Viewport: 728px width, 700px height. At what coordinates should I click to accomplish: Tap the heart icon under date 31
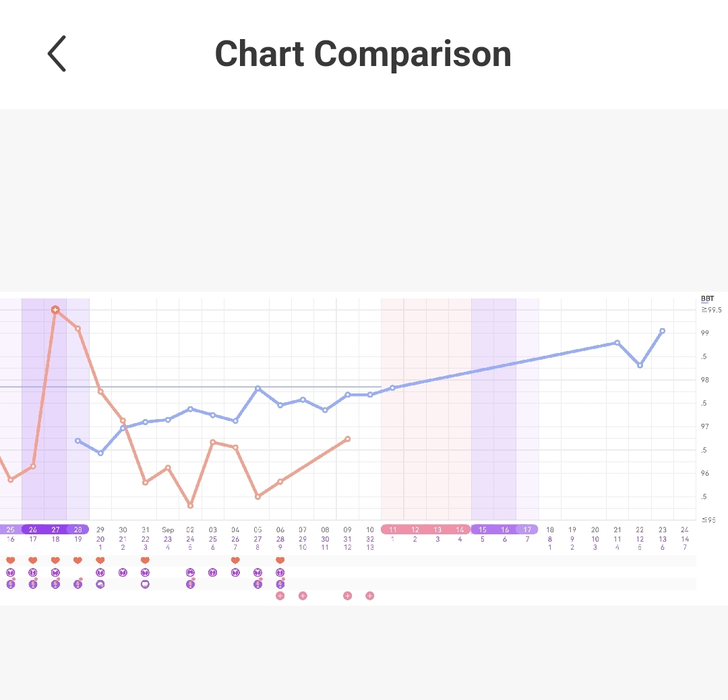pos(145,561)
